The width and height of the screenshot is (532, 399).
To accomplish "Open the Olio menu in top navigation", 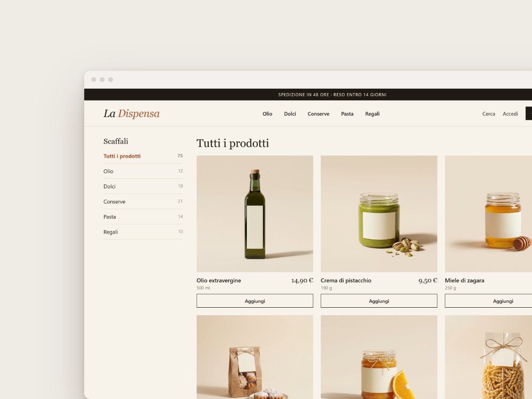I will coord(267,114).
